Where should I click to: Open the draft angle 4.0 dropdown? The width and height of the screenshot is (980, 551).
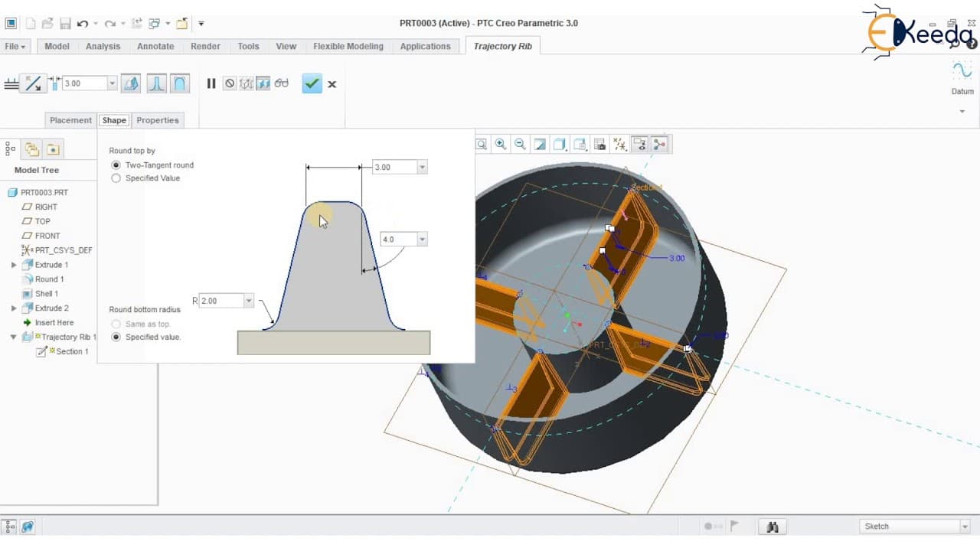click(422, 240)
